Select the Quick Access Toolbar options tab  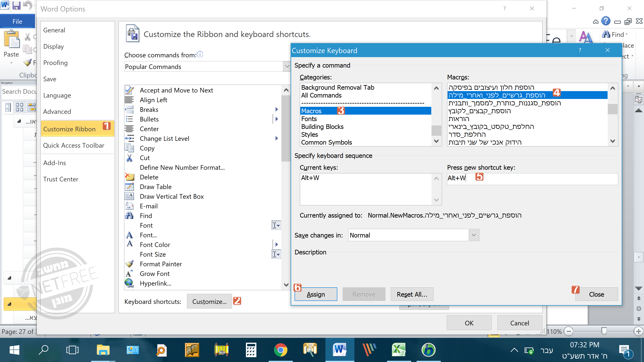click(73, 145)
